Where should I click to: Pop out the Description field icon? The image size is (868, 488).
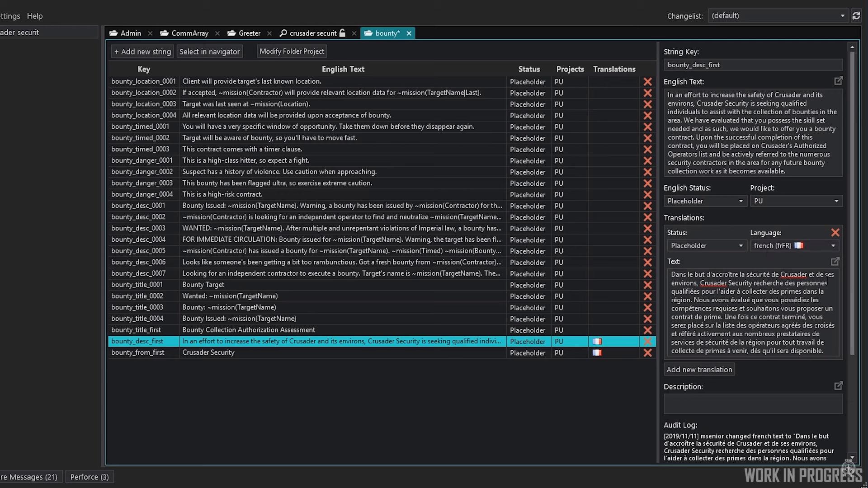838,386
